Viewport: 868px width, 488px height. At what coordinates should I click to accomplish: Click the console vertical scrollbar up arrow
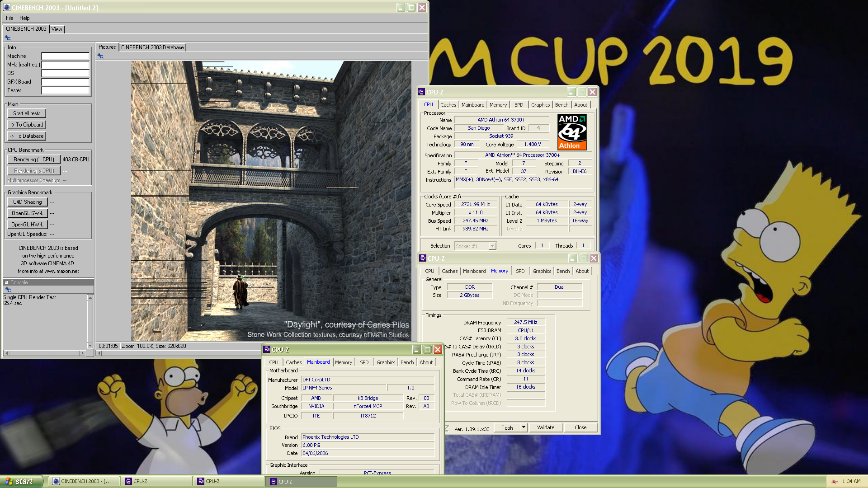point(90,297)
